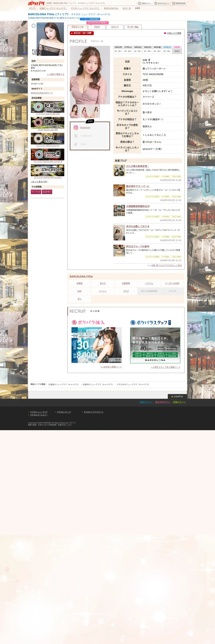This screenshot has width=215, height=644.
Task: Click the すすきの ガールズバー footer link
Action: pos(39,415)
